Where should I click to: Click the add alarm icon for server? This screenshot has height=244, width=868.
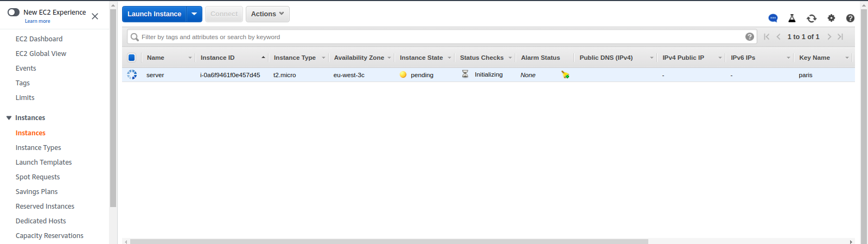click(565, 74)
